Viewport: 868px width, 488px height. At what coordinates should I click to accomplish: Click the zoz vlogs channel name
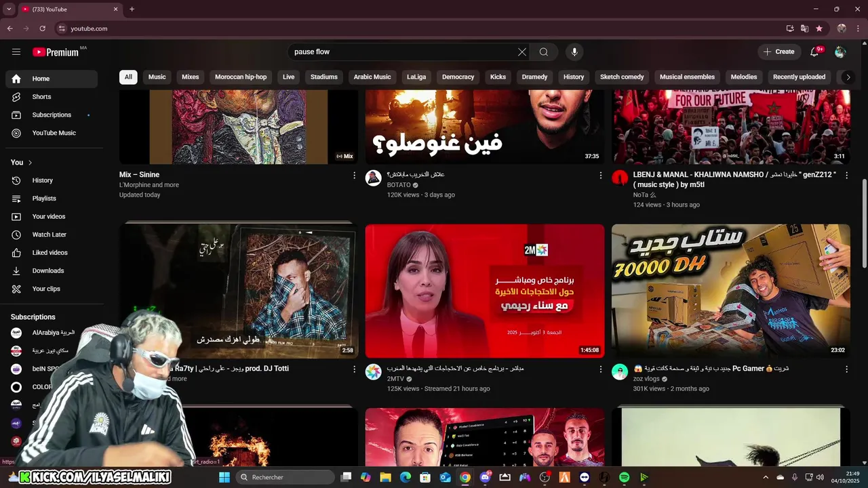click(x=646, y=379)
